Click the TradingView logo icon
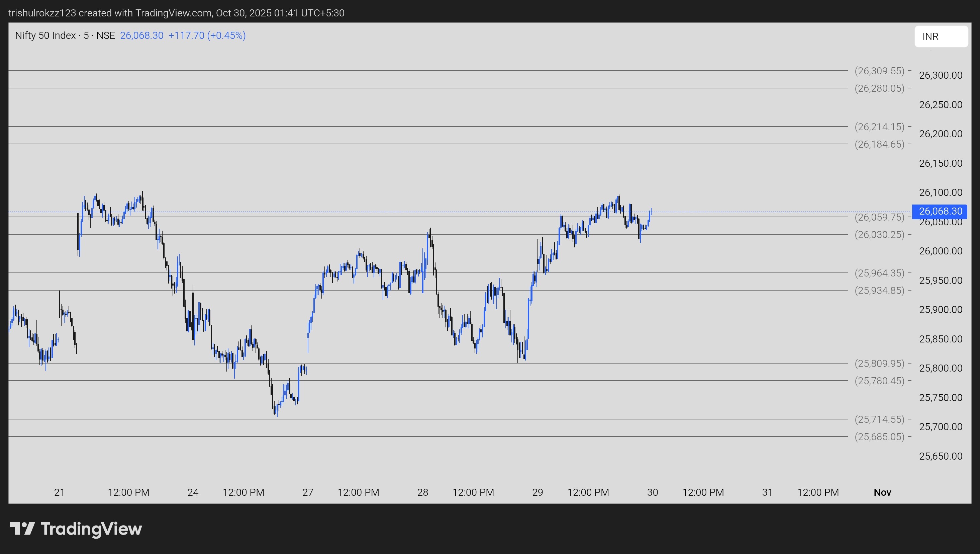This screenshot has width=980, height=554. click(22, 529)
